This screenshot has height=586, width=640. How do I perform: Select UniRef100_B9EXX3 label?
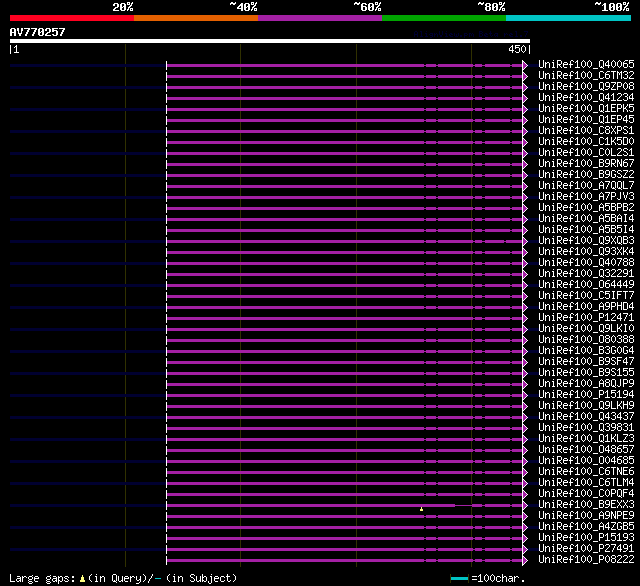point(586,505)
